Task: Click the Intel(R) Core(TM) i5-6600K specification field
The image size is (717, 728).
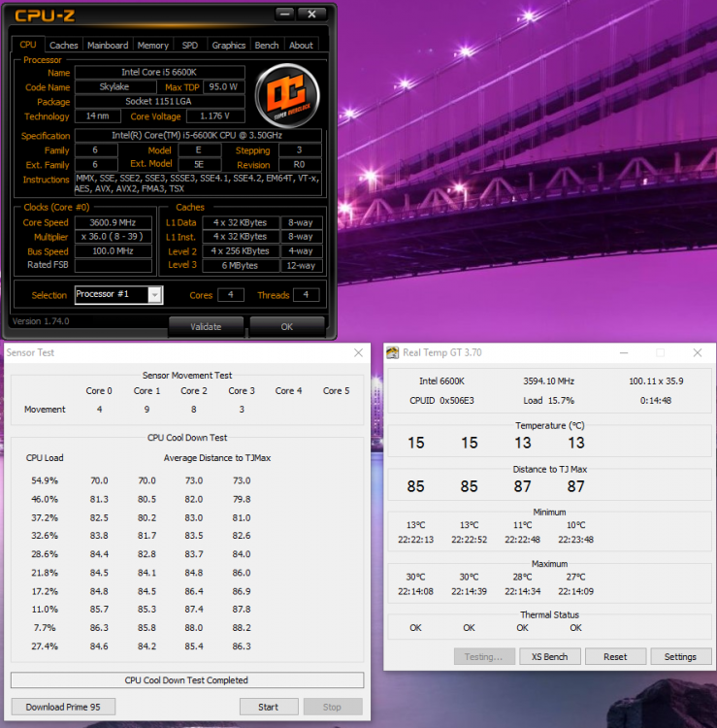Action: click(198, 136)
